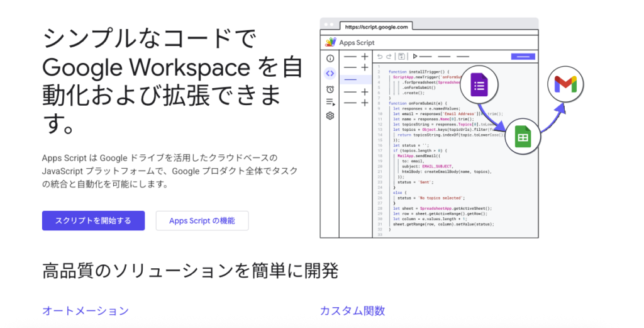The width and height of the screenshot is (644, 328).
Task: Open the Triggers alarm clock icon
Action: pos(330,89)
